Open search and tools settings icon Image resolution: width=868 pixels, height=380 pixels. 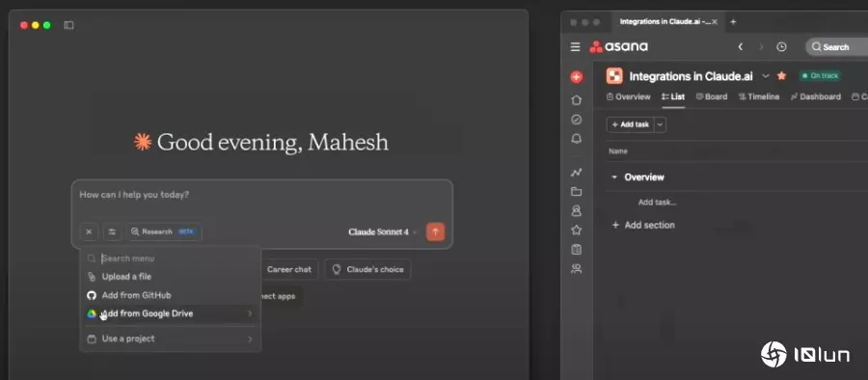point(112,231)
